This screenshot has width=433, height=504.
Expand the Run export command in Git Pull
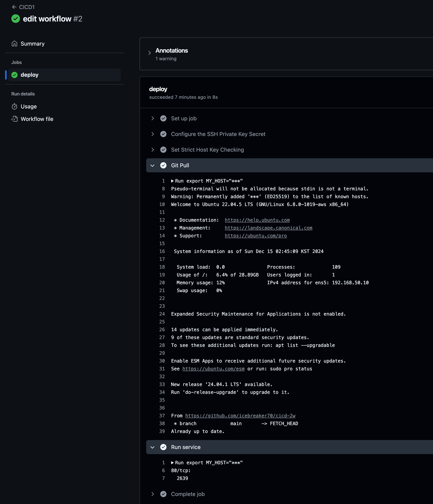pos(172,181)
